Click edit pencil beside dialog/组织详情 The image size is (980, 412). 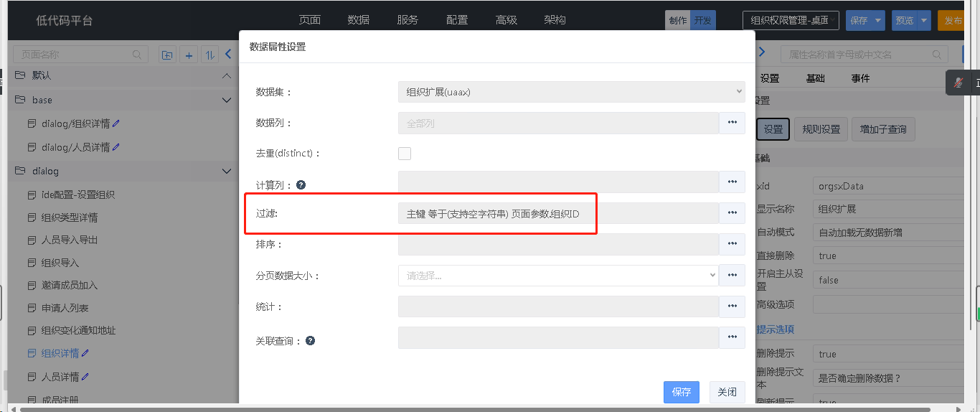(x=116, y=123)
